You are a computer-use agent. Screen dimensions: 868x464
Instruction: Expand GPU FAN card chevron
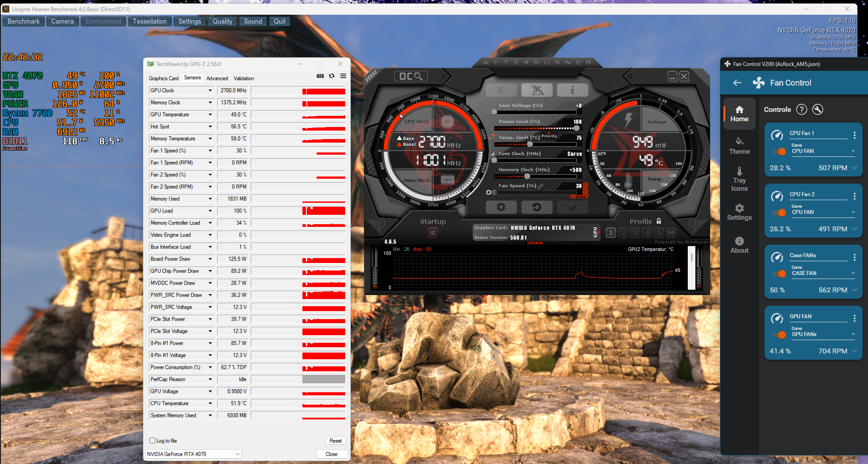854,351
